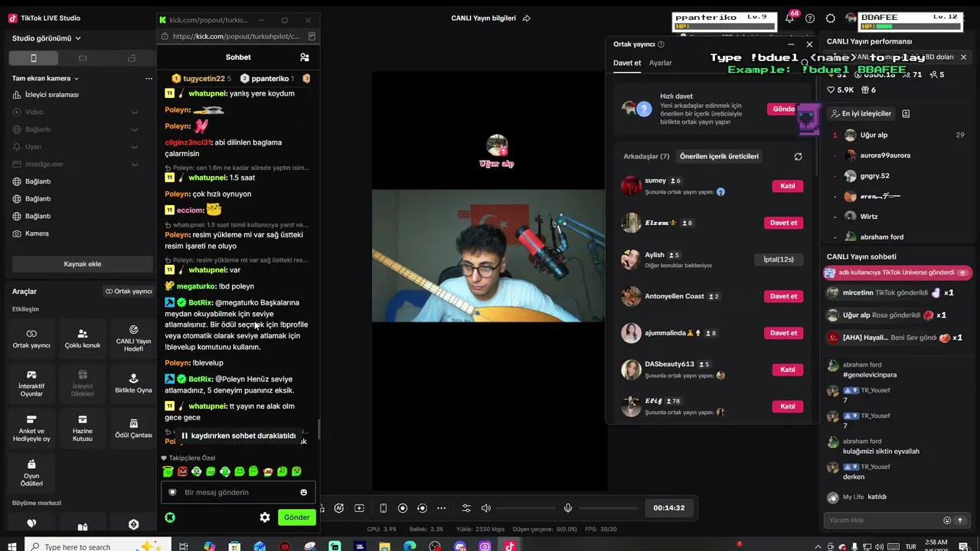Switch to Ayarlar tab
This screenshot has width=980, height=551.
[x=660, y=63]
